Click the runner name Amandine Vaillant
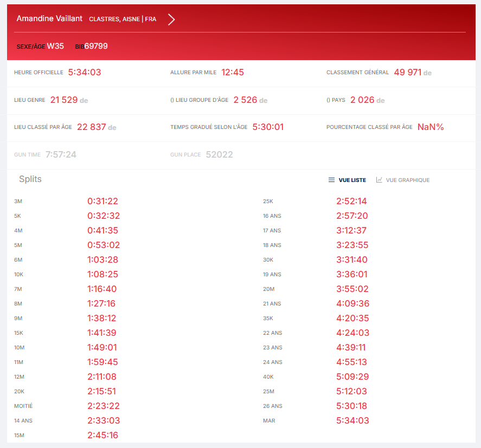481x448 pixels. (49, 18)
